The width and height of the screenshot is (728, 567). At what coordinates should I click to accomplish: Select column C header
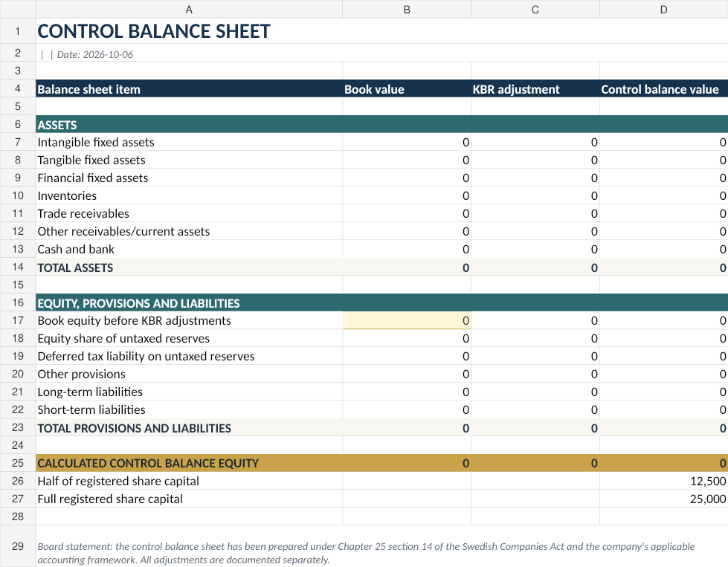(x=535, y=9)
